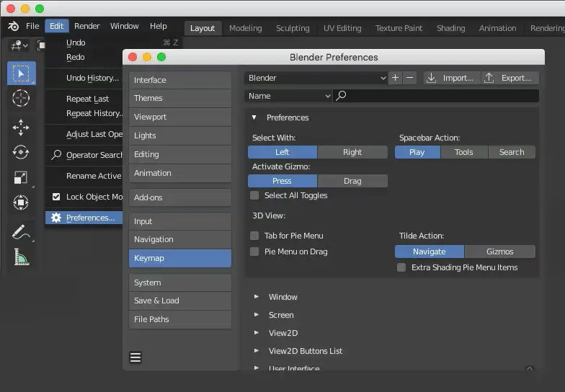The height and width of the screenshot is (392, 565).
Task: Set Tilde Action to Gizmos
Action: pos(500,251)
